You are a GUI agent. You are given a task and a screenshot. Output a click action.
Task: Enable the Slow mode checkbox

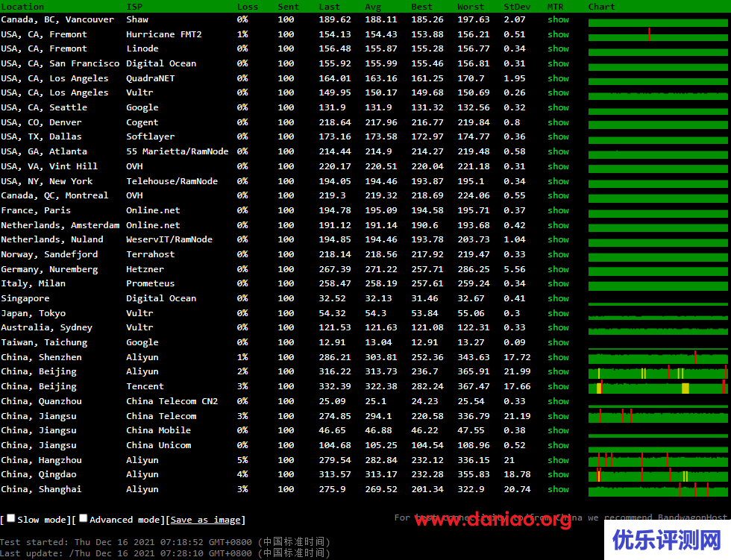pos(10,518)
